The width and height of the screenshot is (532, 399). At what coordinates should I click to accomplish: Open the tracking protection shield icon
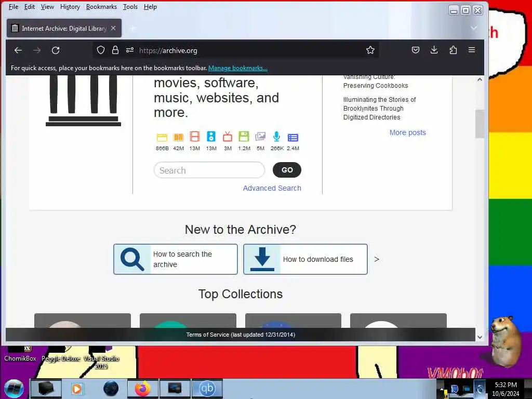[x=101, y=50]
